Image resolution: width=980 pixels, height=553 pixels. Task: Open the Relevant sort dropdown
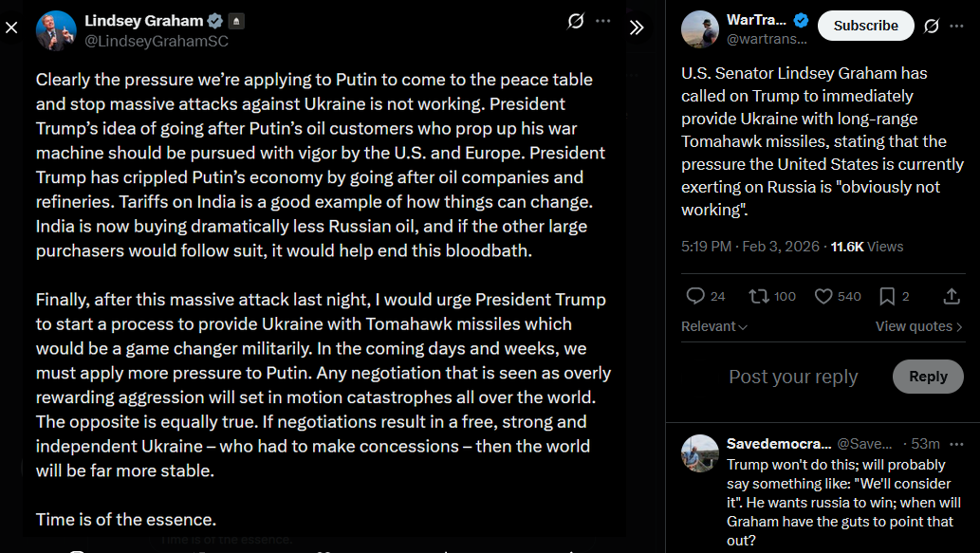(x=714, y=326)
